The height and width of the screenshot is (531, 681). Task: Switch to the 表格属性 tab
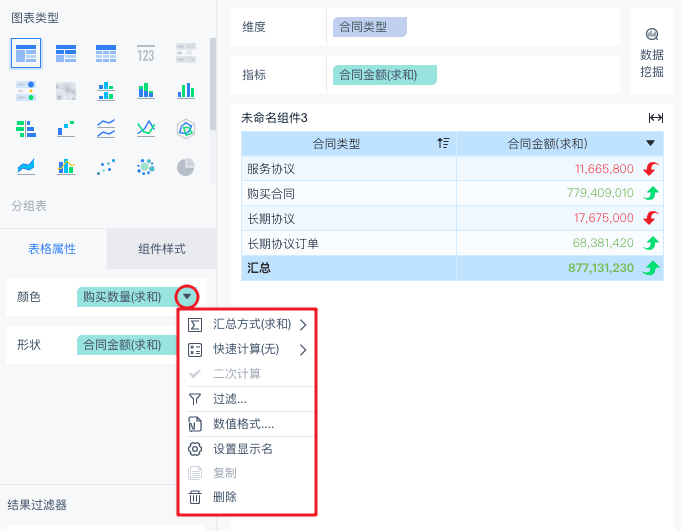click(x=52, y=249)
